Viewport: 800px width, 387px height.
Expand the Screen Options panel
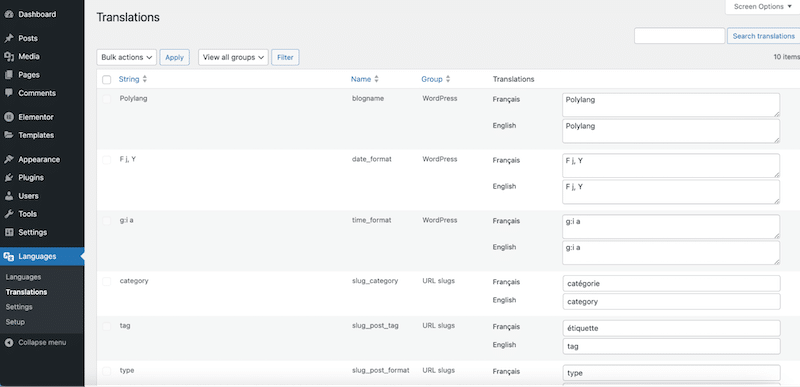[x=763, y=7]
